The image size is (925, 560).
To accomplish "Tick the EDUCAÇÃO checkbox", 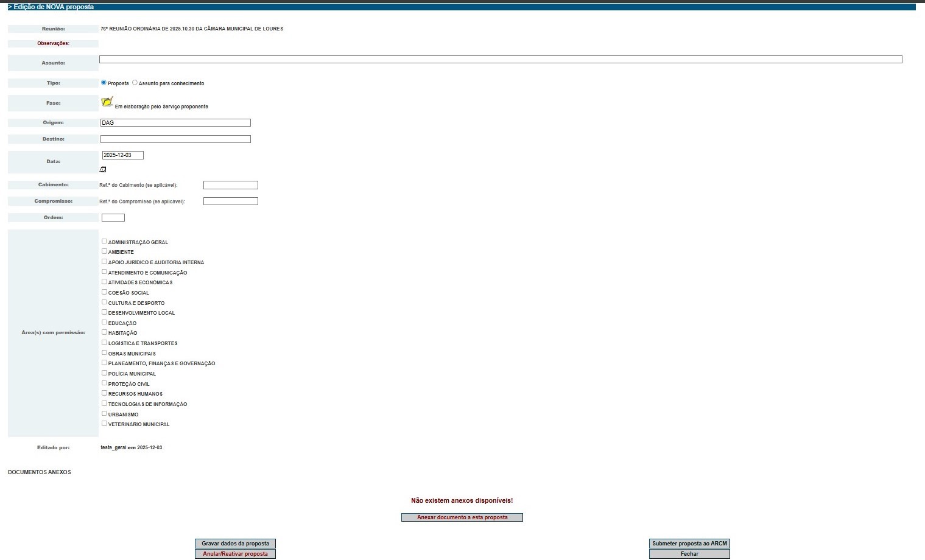I will click(x=104, y=323).
